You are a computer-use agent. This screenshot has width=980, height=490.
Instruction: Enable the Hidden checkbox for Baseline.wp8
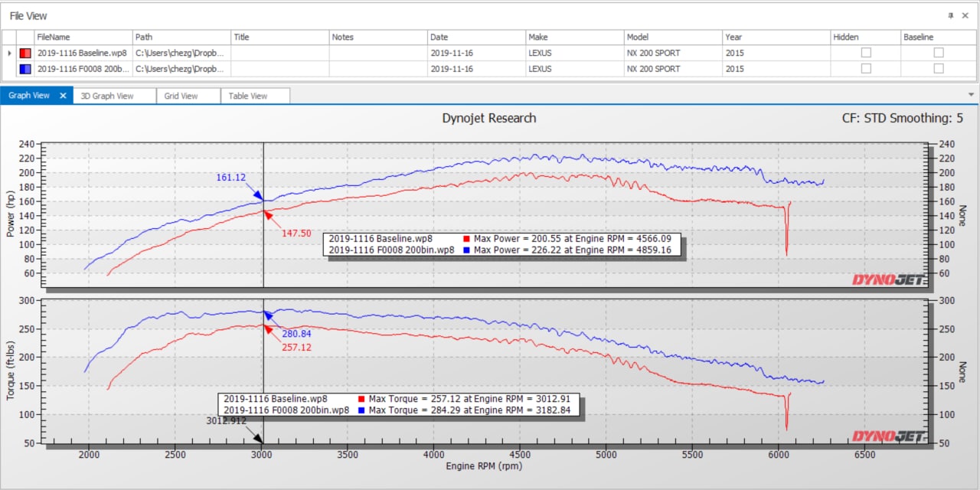click(865, 53)
